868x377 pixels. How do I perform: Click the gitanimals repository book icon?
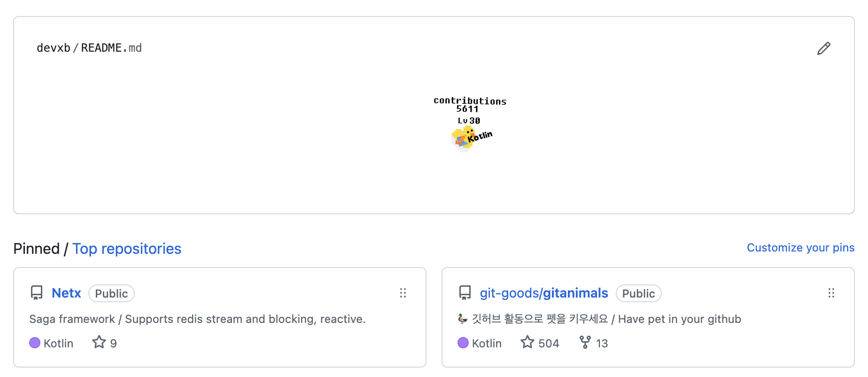pyautogui.click(x=465, y=293)
